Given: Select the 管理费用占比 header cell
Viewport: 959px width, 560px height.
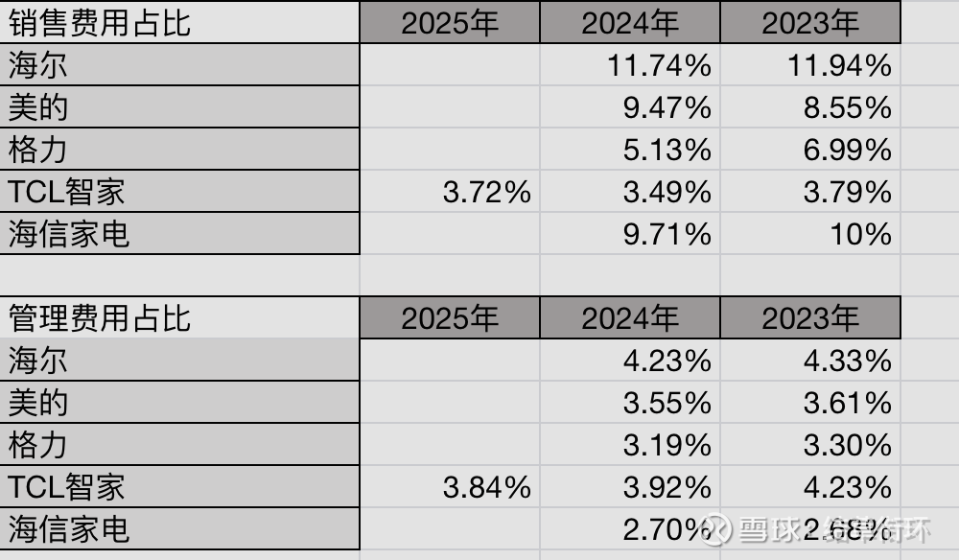Looking at the screenshot, I should [x=101, y=317].
